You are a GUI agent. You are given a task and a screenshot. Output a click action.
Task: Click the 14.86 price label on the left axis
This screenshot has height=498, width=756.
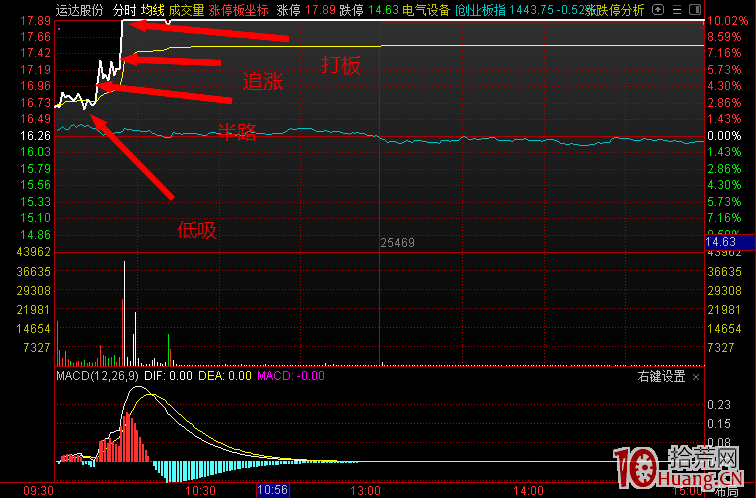pos(35,235)
